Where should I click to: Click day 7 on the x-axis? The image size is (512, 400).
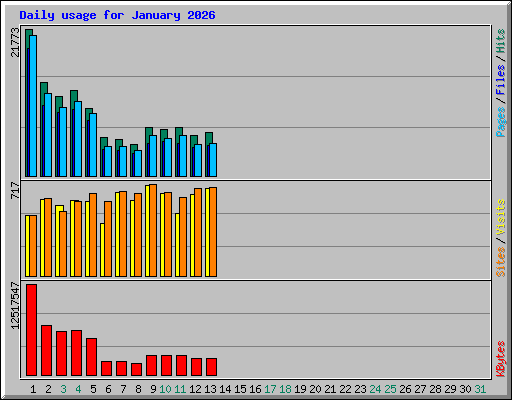(123, 389)
